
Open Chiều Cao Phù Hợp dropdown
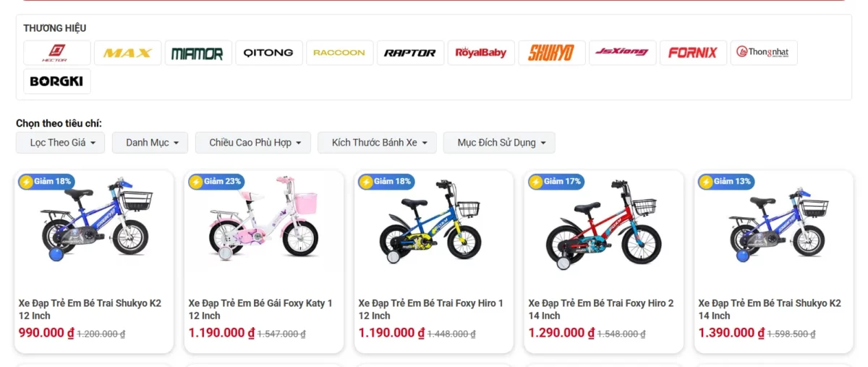[253, 143]
